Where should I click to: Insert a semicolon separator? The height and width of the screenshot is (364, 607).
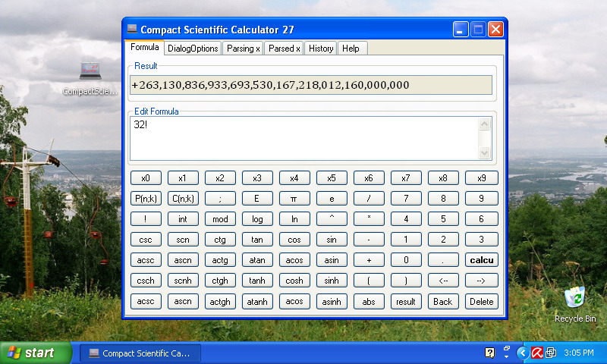click(x=220, y=199)
